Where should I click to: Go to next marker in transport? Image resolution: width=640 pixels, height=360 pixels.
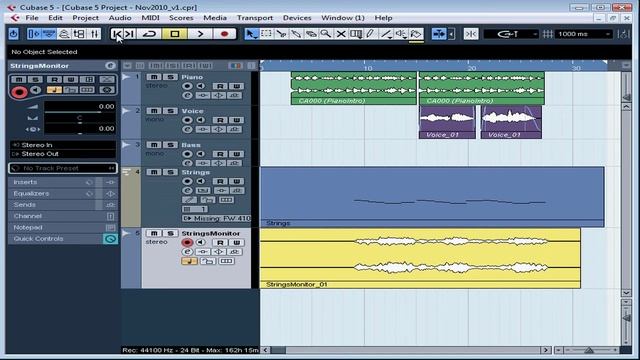pos(130,34)
